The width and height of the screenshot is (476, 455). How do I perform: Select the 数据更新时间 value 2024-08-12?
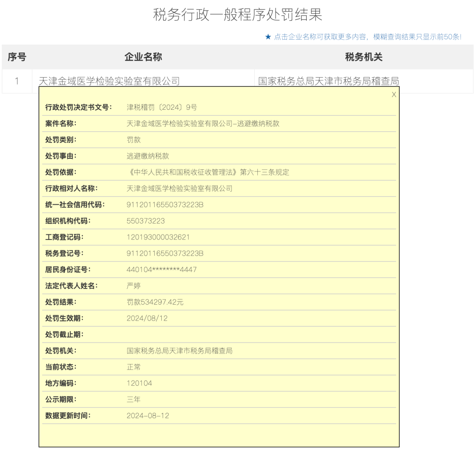[148, 416]
